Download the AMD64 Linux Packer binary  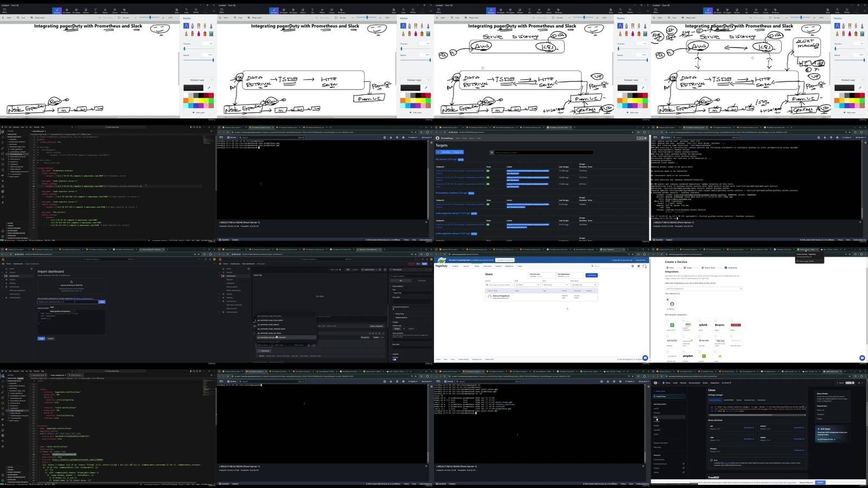tap(798, 427)
